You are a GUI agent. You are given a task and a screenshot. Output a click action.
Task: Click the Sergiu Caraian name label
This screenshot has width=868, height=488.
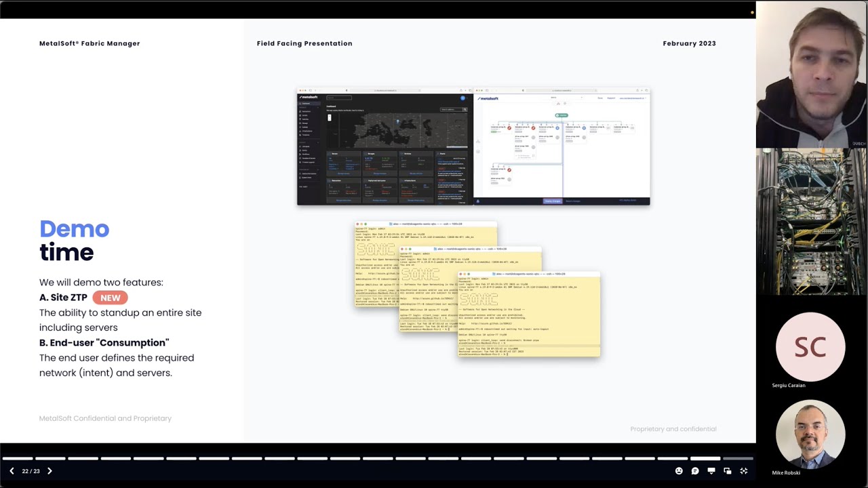(789, 386)
